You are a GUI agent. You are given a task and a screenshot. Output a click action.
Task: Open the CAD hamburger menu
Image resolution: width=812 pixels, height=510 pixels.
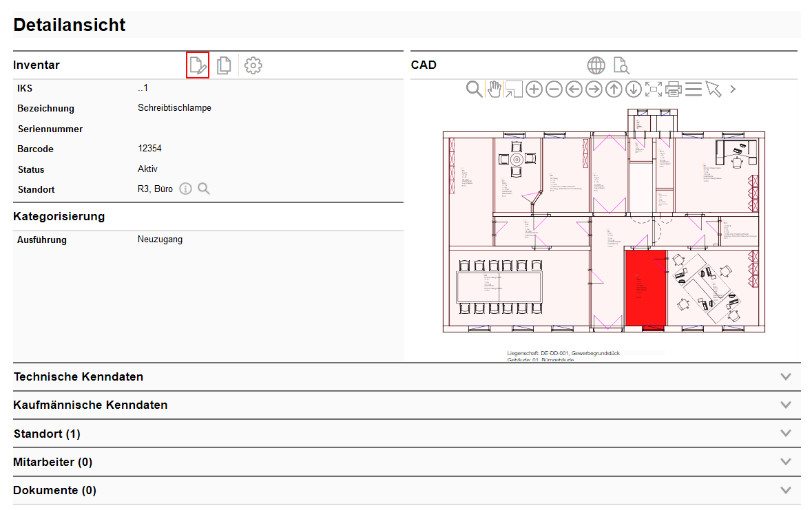694,89
